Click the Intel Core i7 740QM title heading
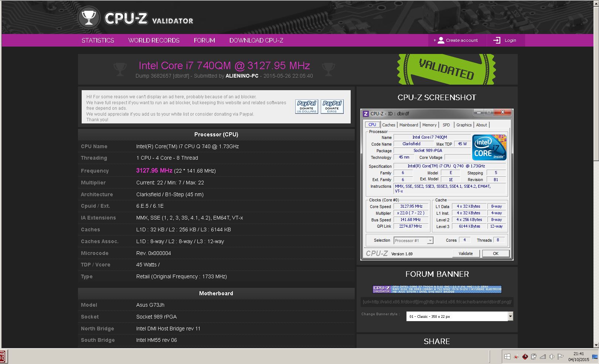The width and height of the screenshot is (599, 364). (224, 65)
